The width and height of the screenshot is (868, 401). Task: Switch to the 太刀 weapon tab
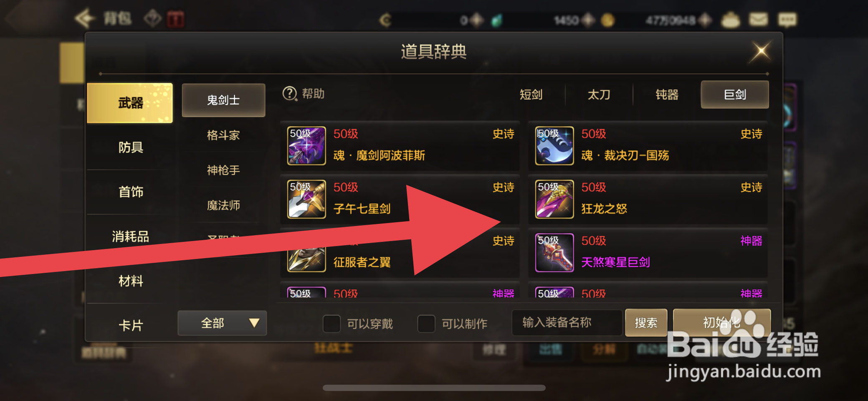(x=599, y=94)
